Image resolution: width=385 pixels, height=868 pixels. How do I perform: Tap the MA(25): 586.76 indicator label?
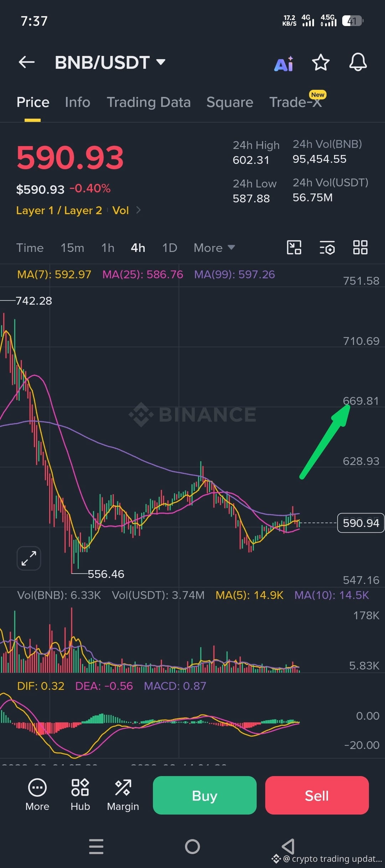[143, 274]
